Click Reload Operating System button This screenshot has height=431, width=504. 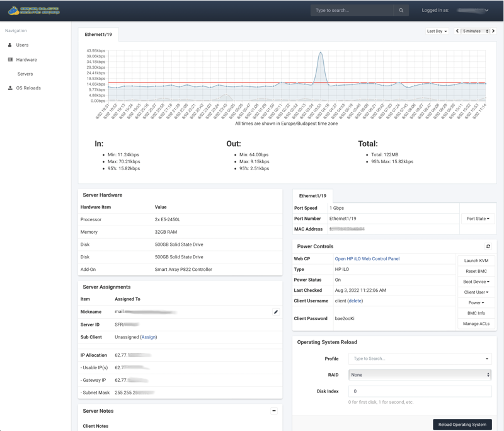462,425
